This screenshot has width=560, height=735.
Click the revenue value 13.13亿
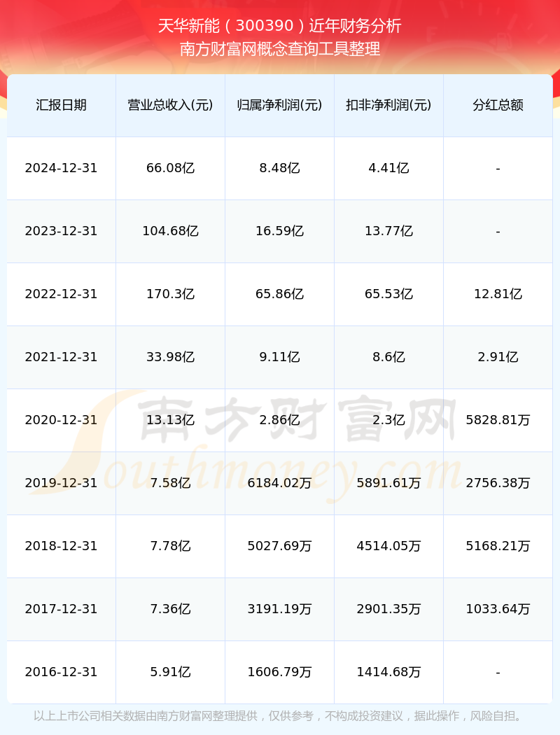171,420
